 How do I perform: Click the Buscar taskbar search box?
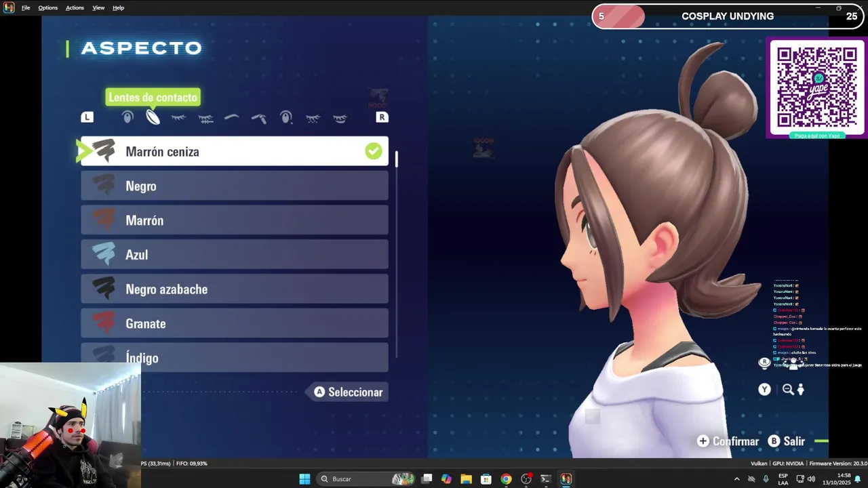point(366,479)
